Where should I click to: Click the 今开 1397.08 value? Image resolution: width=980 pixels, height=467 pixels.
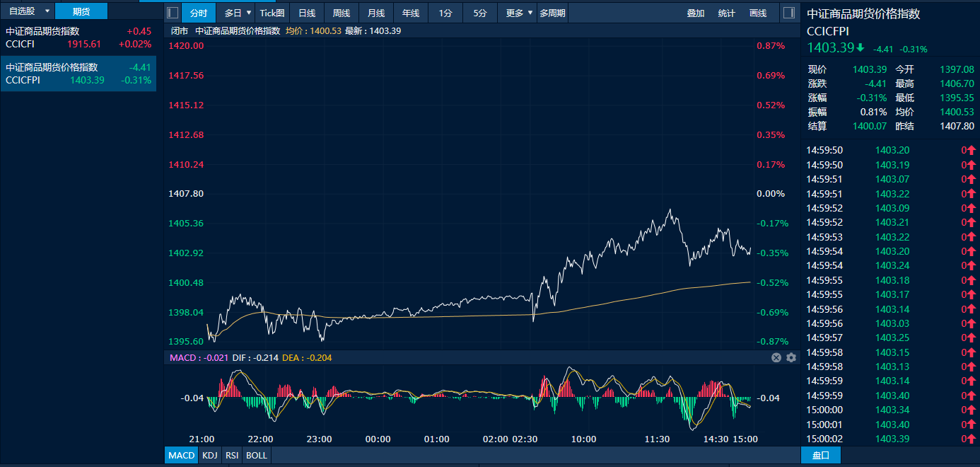(957, 69)
